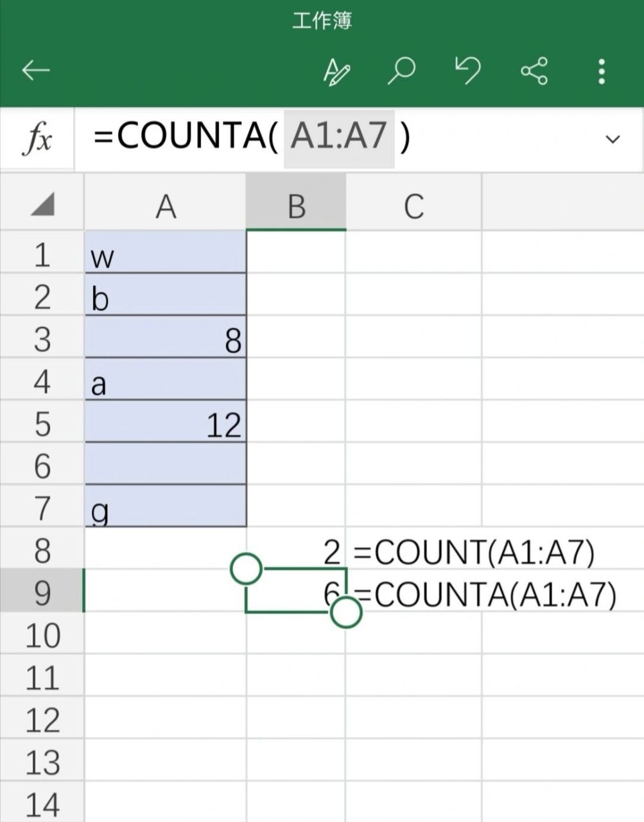Image resolution: width=644 pixels, height=822 pixels.
Task: Collapse the workbook view via back arrow
Action: pos(37,70)
